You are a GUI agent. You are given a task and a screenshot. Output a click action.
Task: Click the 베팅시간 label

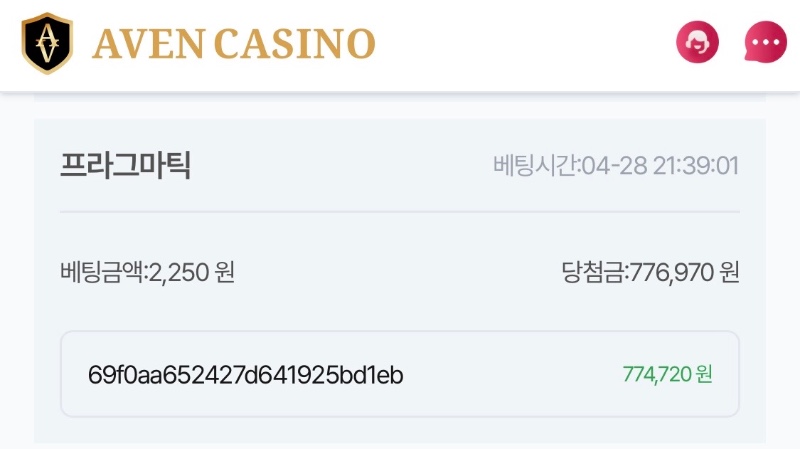[x=535, y=165]
